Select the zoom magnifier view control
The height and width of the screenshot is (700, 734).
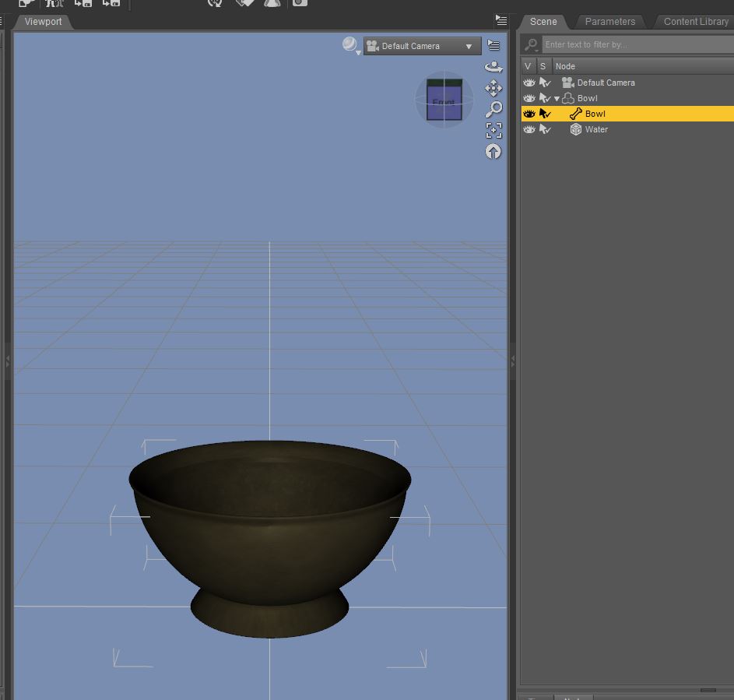(493, 109)
